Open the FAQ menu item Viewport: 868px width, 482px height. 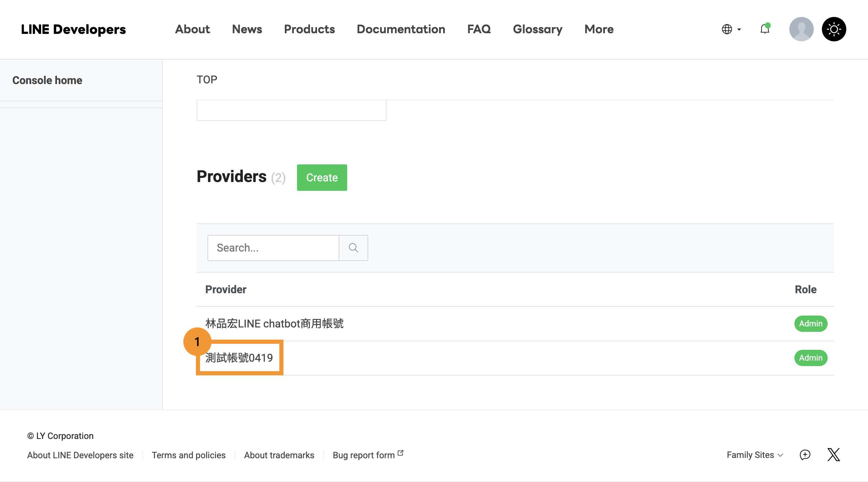click(479, 29)
